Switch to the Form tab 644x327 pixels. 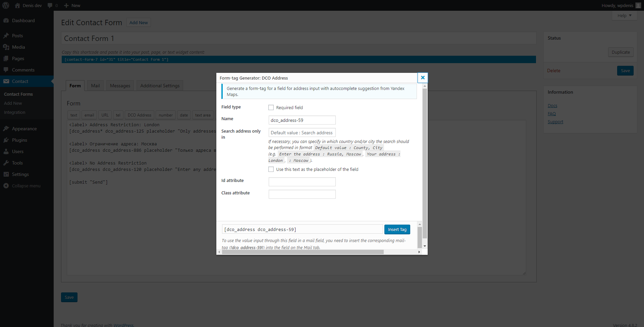(x=75, y=86)
